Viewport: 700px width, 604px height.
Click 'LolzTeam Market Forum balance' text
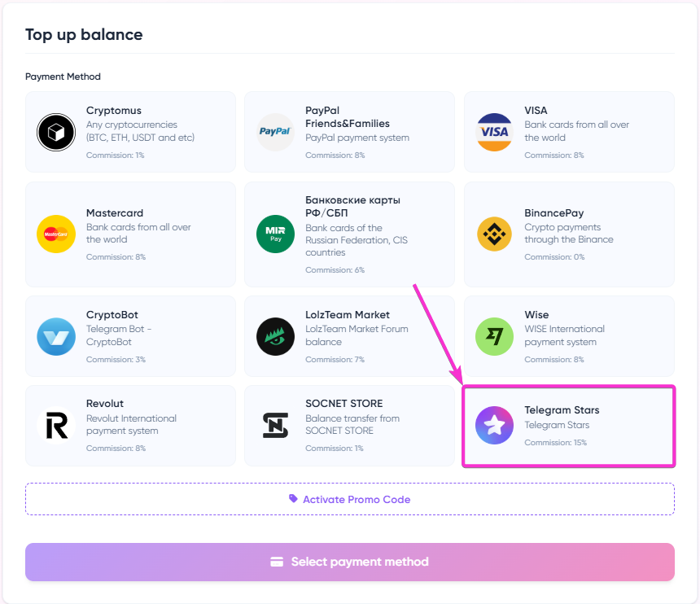[x=357, y=335]
